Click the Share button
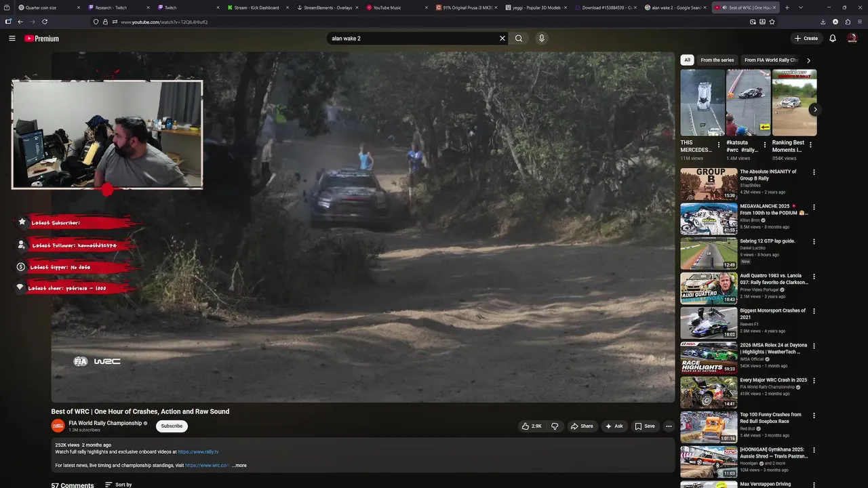This screenshot has height=488, width=868. point(582,426)
